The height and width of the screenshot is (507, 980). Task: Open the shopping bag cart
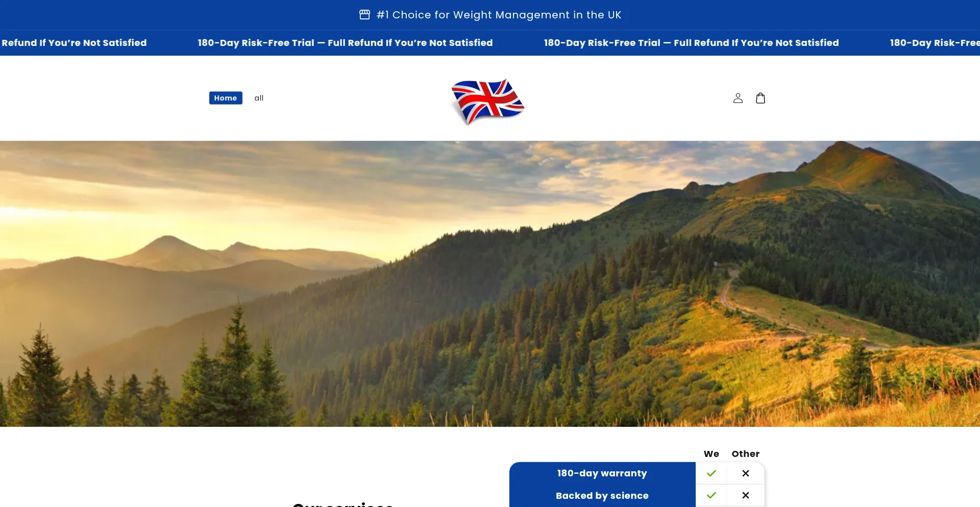pos(760,98)
